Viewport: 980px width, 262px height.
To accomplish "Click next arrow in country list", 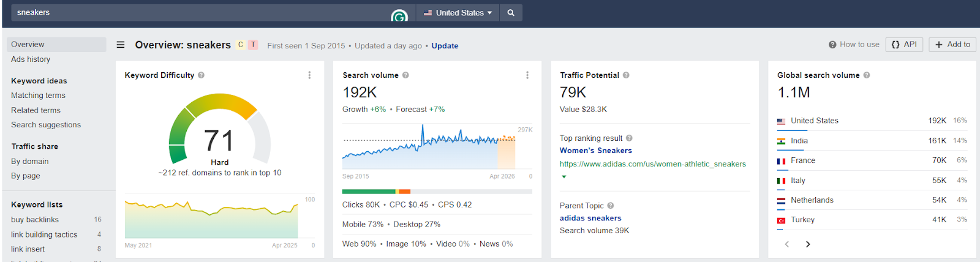I will coord(808,244).
